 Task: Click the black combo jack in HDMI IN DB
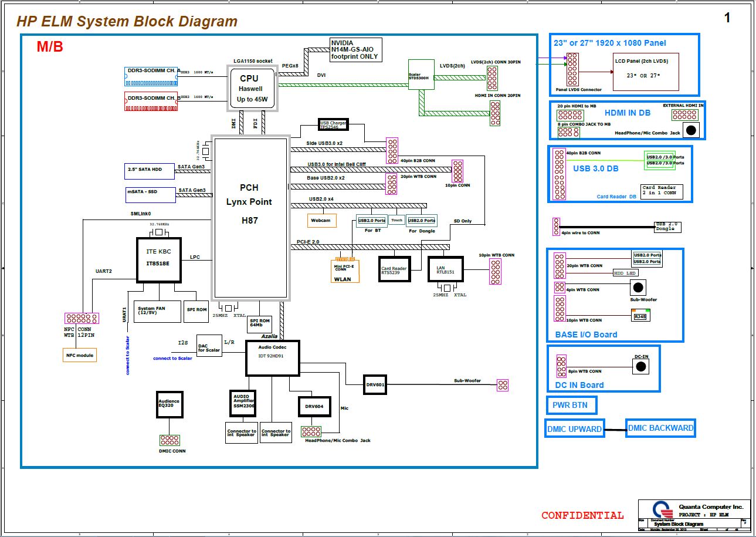coord(691,131)
